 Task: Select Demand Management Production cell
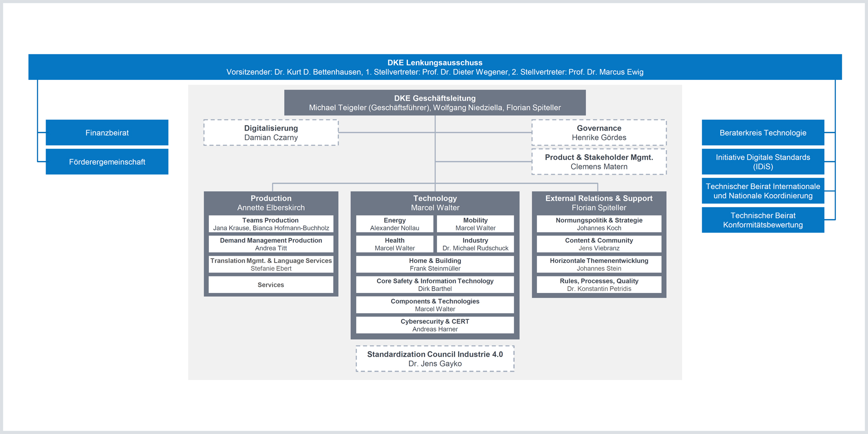point(271,244)
